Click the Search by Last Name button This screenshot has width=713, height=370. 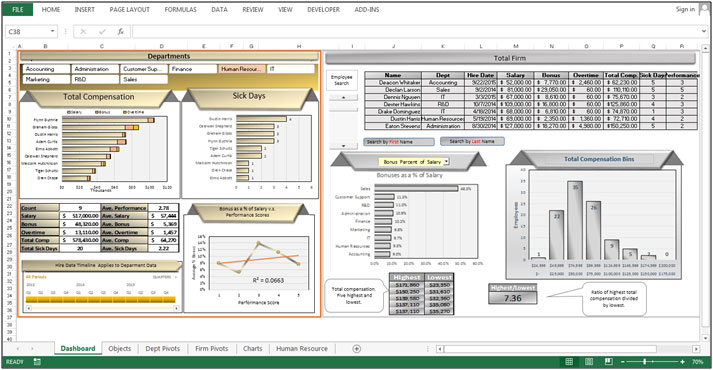pos(472,141)
